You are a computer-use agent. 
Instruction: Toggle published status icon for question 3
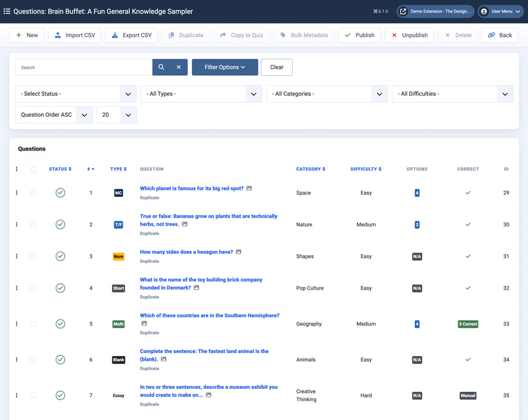tap(60, 256)
